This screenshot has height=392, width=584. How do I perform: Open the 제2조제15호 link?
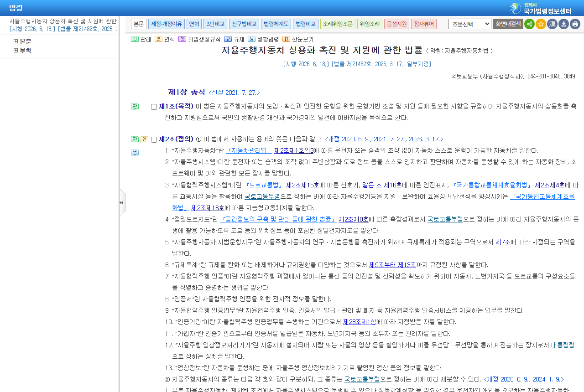click(302, 185)
